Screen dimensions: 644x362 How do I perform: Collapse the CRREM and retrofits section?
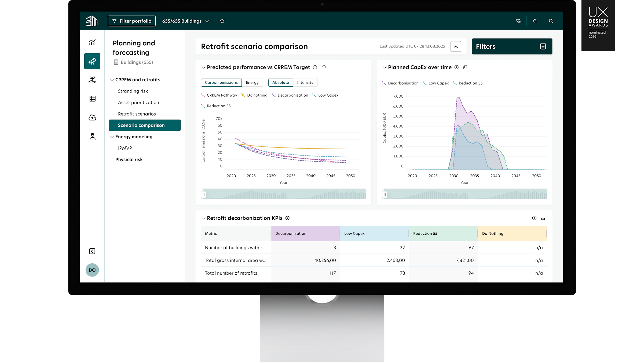tap(112, 80)
